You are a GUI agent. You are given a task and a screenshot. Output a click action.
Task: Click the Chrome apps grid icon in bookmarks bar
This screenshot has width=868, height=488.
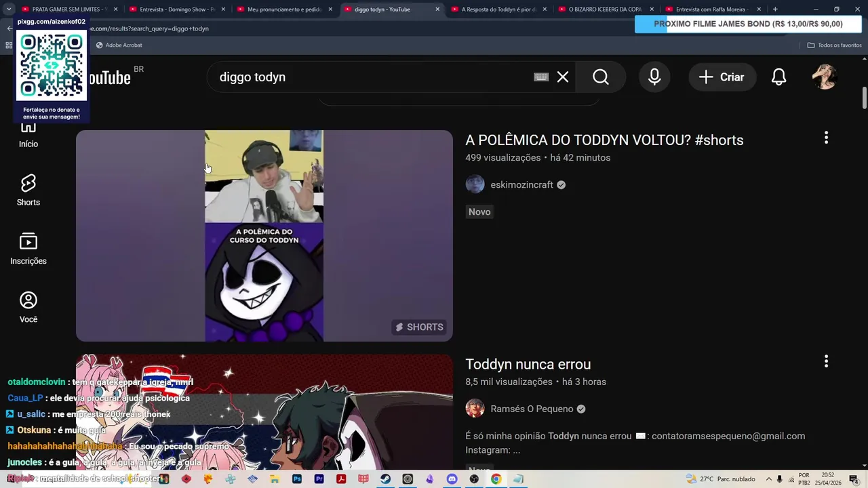[x=9, y=45]
